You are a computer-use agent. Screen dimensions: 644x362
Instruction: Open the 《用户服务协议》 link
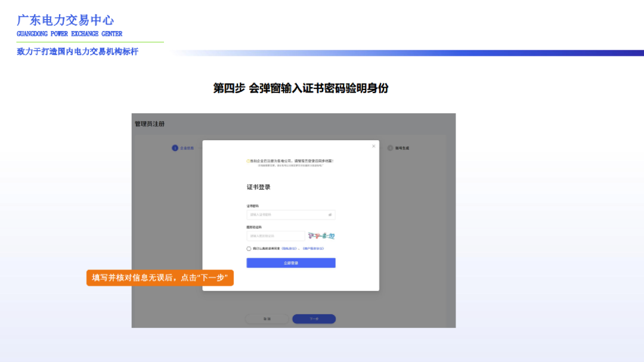[x=315, y=248]
